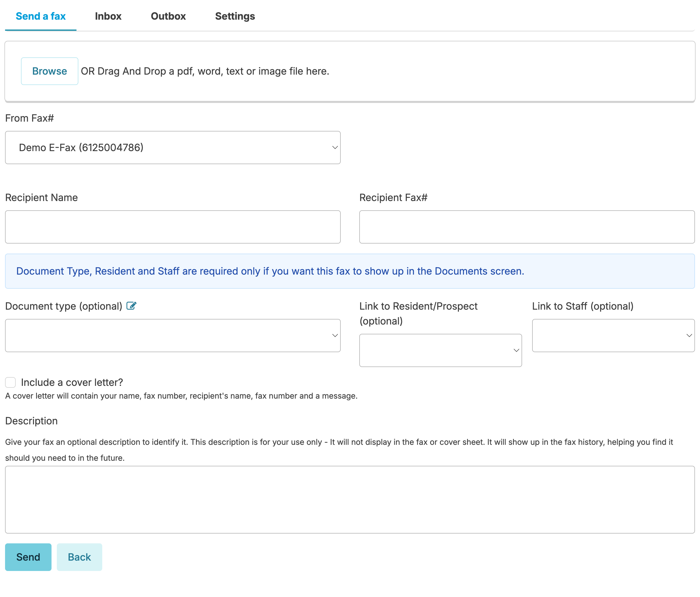Focus the Recipient Name field
The width and height of the screenshot is (700, 597).
click(172, 227)
